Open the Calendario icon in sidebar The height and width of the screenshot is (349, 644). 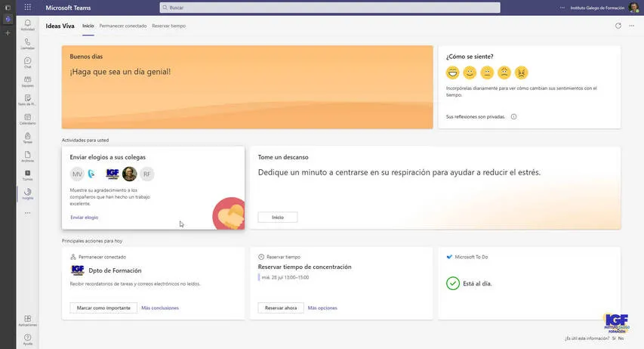tap(27, 119)
